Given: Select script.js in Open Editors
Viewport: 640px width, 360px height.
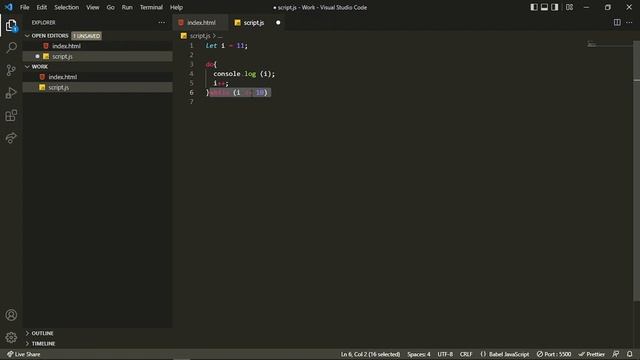Looking at the screenshot, I should tap(98, 56).
